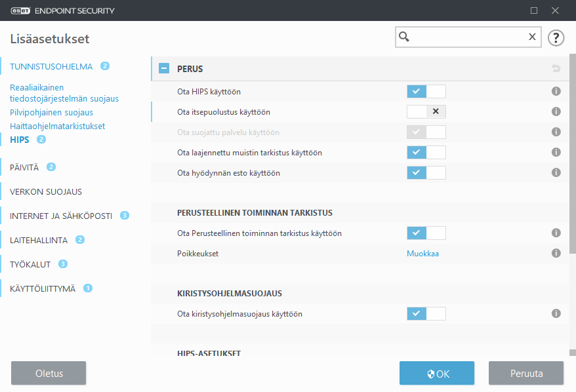
Task: Click the Peruuta button
Action: 526,373
